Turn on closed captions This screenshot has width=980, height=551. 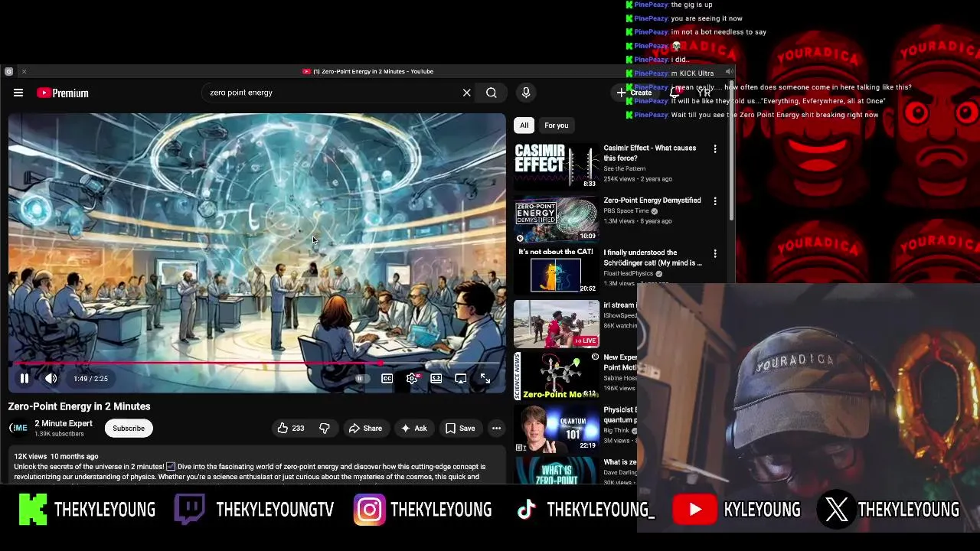coord(387,378)
